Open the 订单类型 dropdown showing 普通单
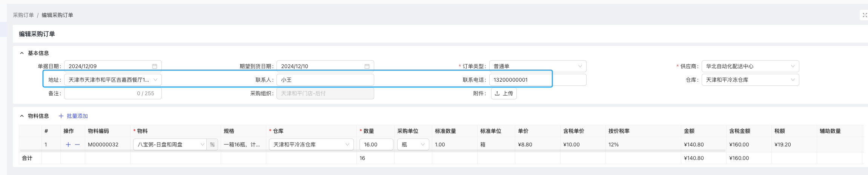The height and width of the screenshot is (175, 868). pos(538,66)
